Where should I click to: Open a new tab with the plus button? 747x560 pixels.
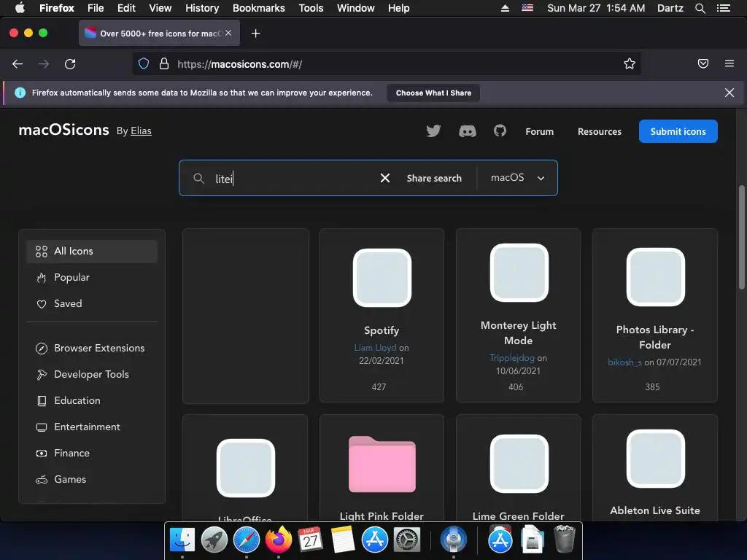coord(256,34)
